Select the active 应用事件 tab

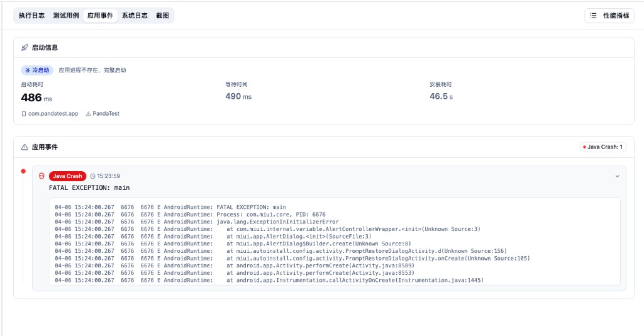click(101, 16)
